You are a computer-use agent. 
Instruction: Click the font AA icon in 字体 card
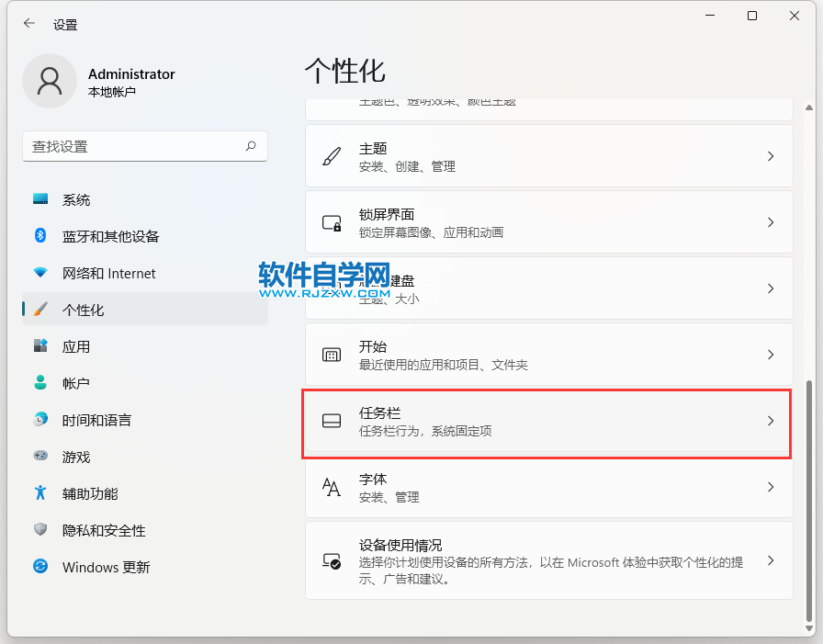[332, 487]
